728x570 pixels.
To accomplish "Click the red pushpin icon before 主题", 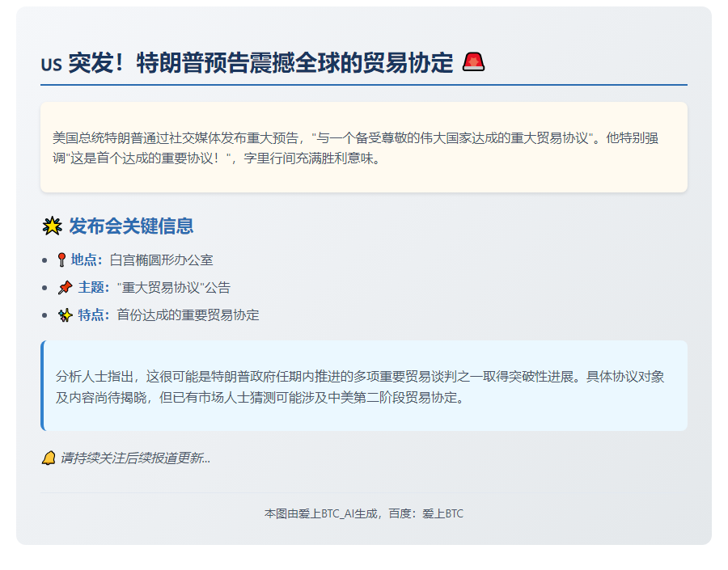I will [65, 288].
